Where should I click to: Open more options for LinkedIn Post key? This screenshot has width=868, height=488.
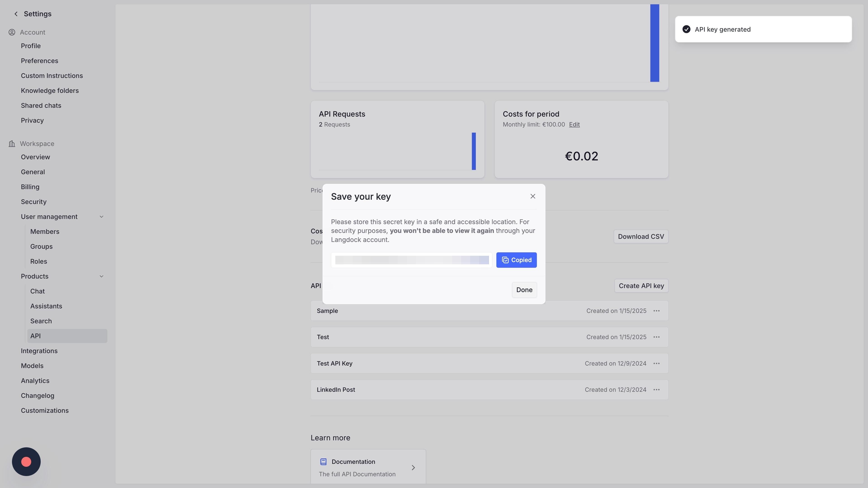(656, 390)
